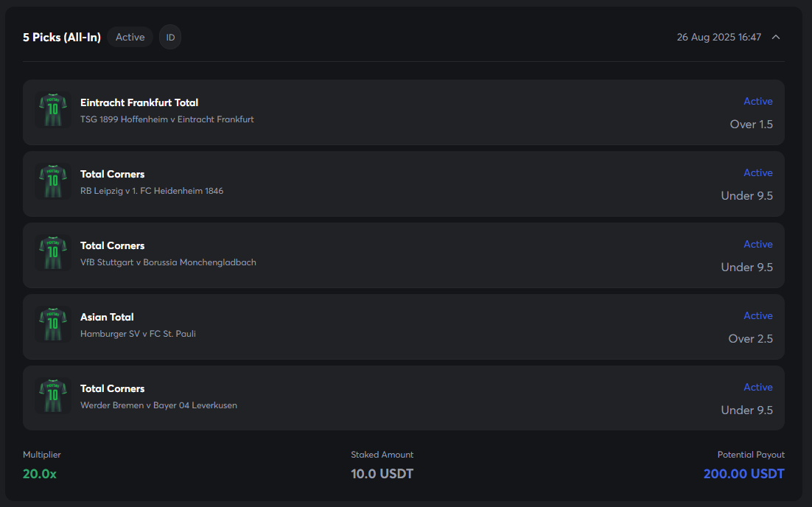This screenshot has width=812, height=507.
Task: Click the jersey icon beside Asian Total
Action: (52, 324)
